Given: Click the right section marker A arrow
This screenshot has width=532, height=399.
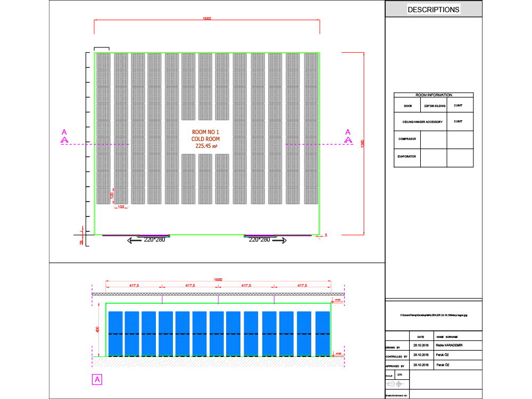Looking at the screenshot, I should click(x=348, y=139).
